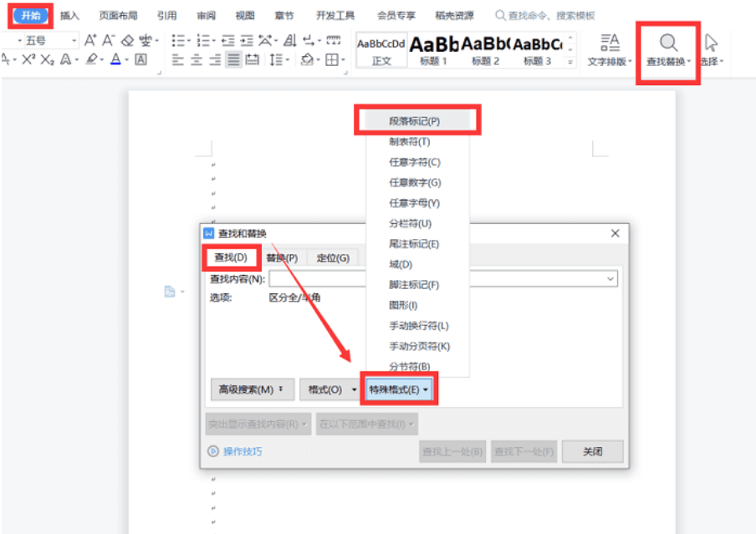The width and height of the screenshot is (756, 534).
Task: Click the justify alignment icon
Action: [x=233, y=59]
